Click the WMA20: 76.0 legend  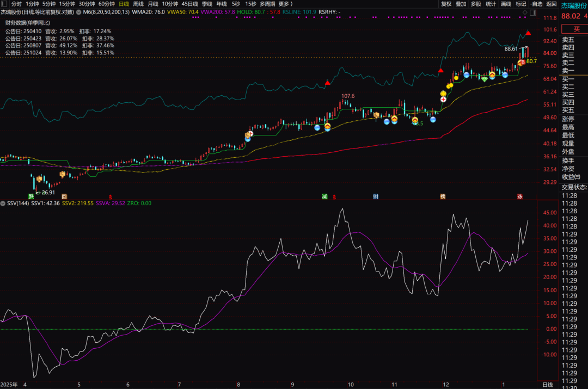coord(148,12)
